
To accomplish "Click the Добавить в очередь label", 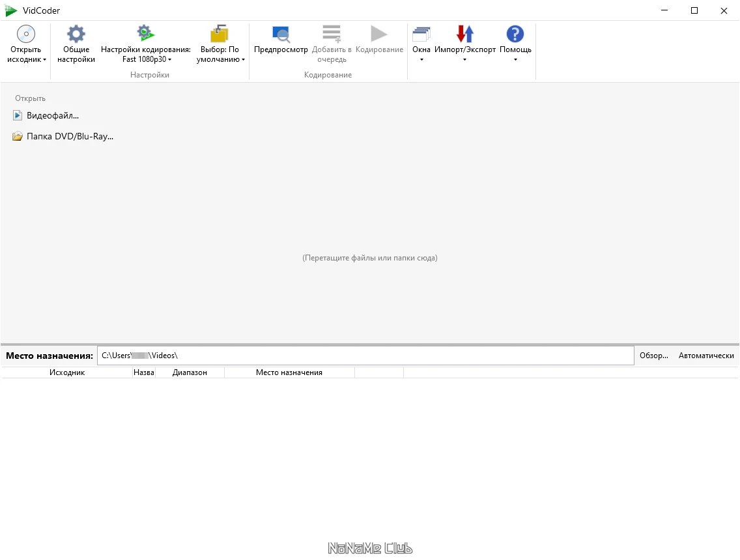I will pyautogui.click(x=332, y=54).
